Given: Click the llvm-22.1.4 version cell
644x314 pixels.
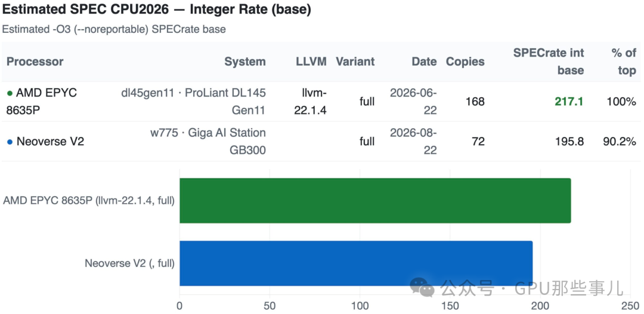Looking at the screenshot, I should click(x=311, y=101).
